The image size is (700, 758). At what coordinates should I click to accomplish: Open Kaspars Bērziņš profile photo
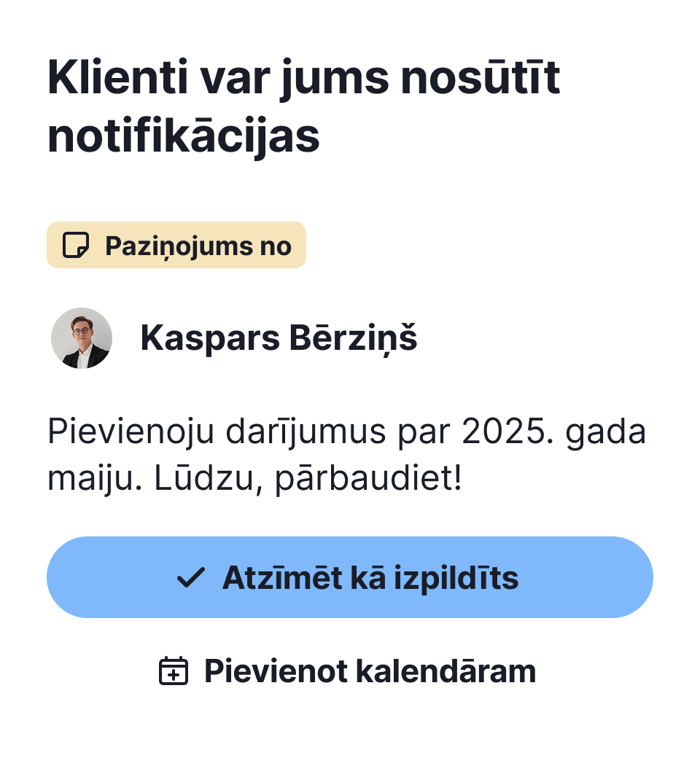(82, 338)
